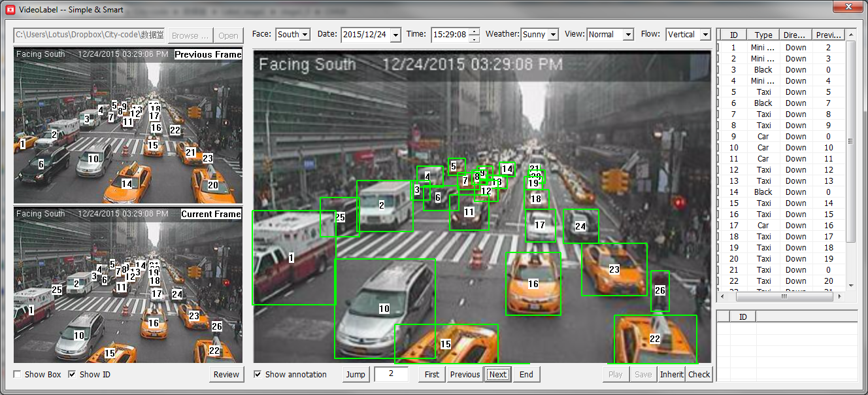868x395 pixels.
Task: Expand the Date picker dropdown
Action: (395, 35)
